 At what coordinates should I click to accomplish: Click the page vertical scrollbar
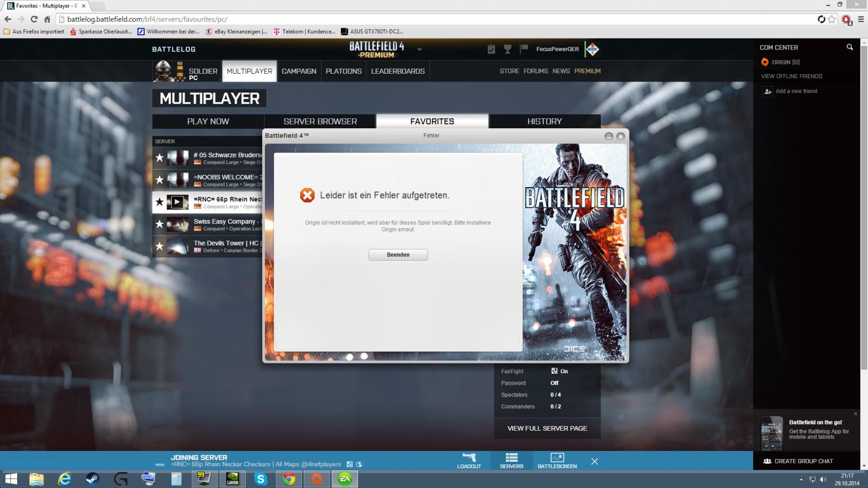(864, 207)
